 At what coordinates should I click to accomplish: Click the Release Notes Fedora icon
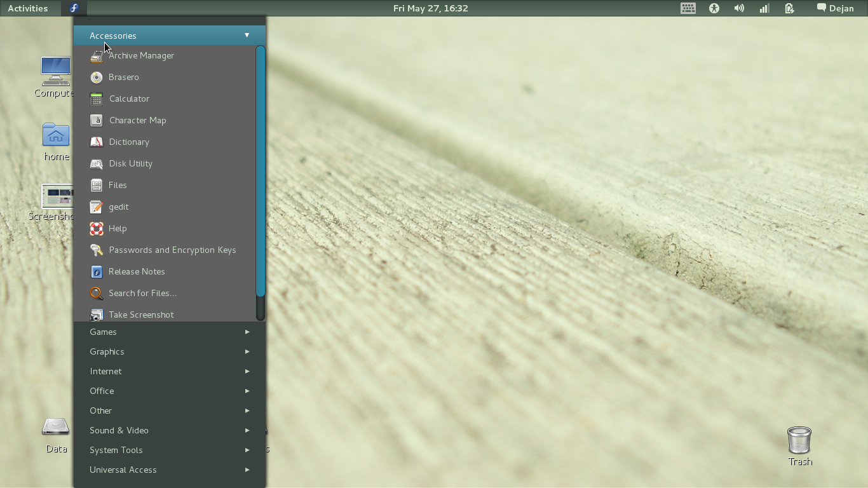click(97, 272)
